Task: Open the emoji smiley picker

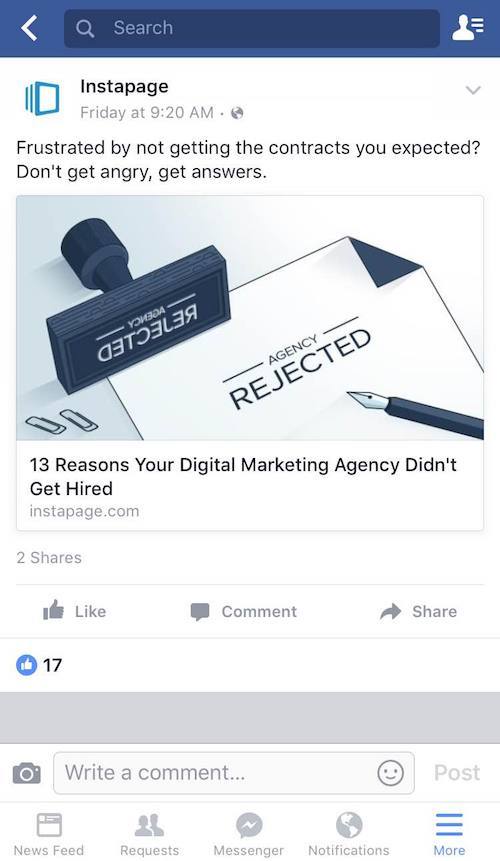Action: point(390,773)
